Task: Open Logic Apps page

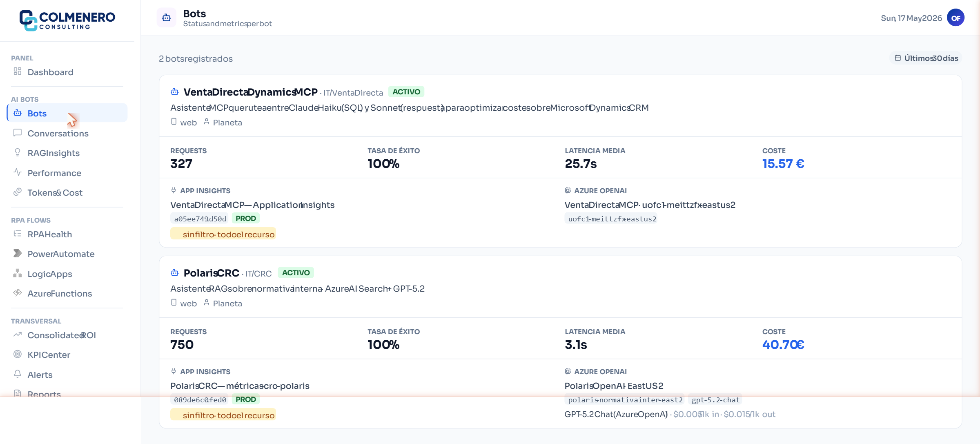Action: pyautogui.click(x=67, y=274)
